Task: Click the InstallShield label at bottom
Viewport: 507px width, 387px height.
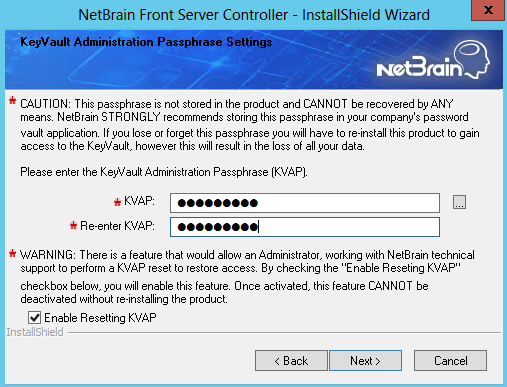Action: coord(35,332)
